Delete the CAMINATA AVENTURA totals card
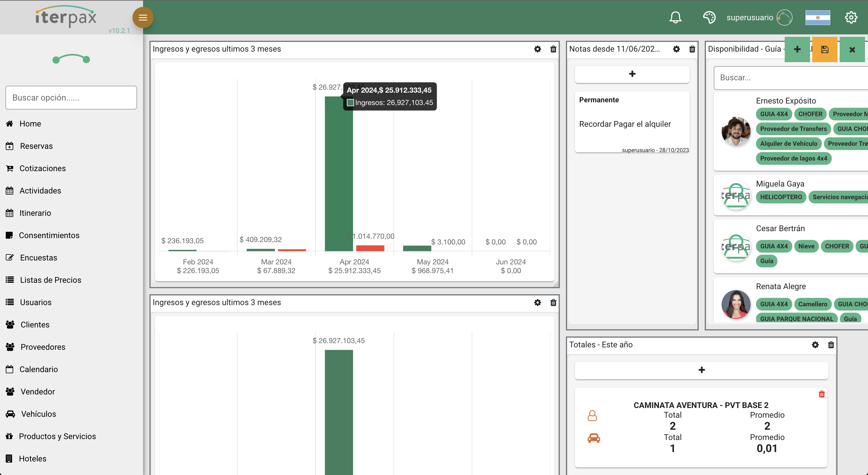Viewport: 868px width, 475px height. 822,394
